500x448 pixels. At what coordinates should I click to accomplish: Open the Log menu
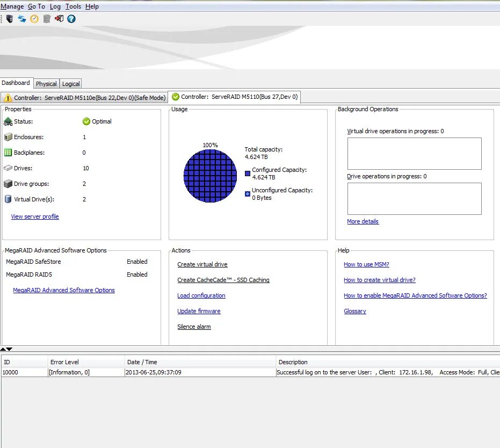55,6
